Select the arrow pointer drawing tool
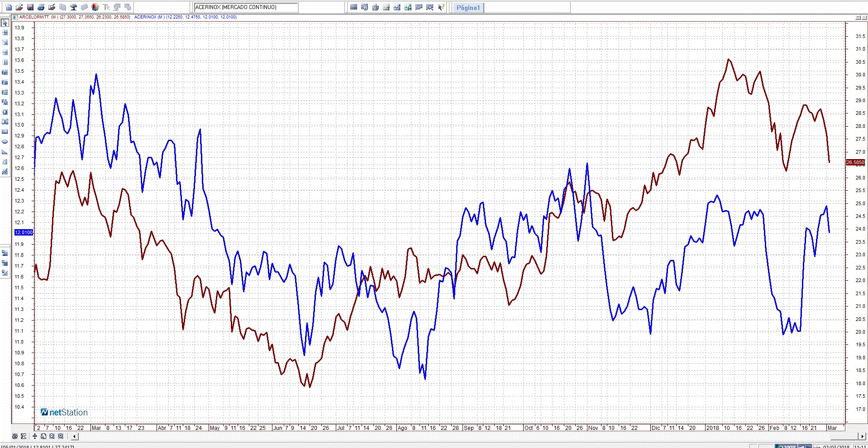The width and height of the screenshot is (868, 448). (5, 23)
